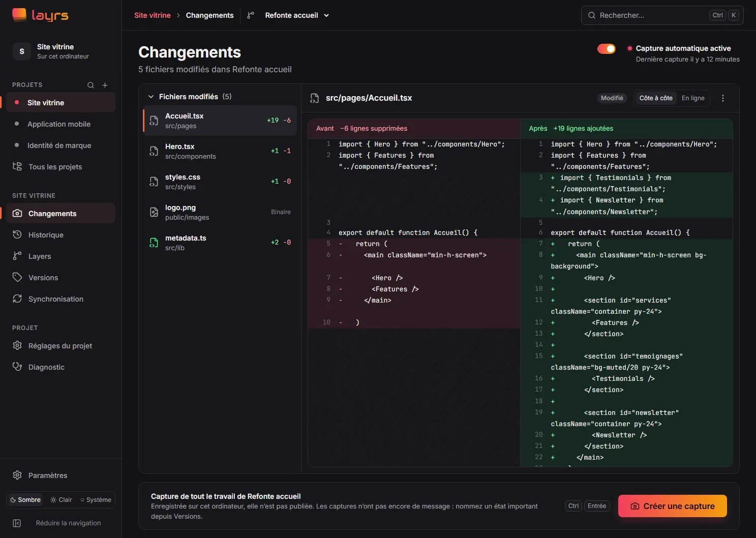This screenshot has height=538, width=756.
Task: Click Changements breadcrumb
Action: (209, 15)
